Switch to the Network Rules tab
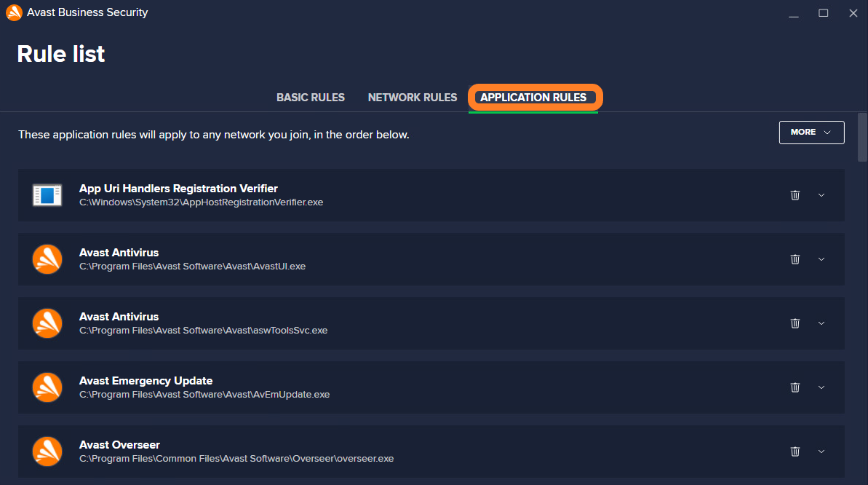This screenshot has height=485, width=868. tap(413, 98)
